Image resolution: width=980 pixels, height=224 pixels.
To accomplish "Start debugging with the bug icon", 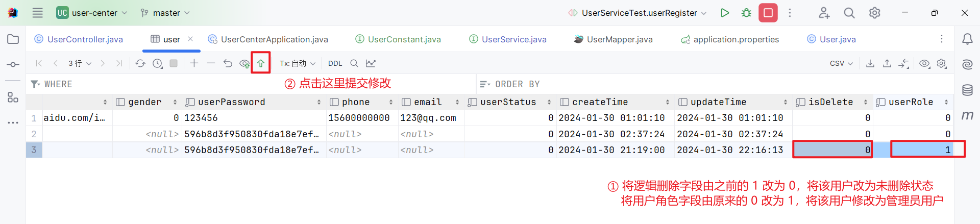I will click(x=746, y=13).
